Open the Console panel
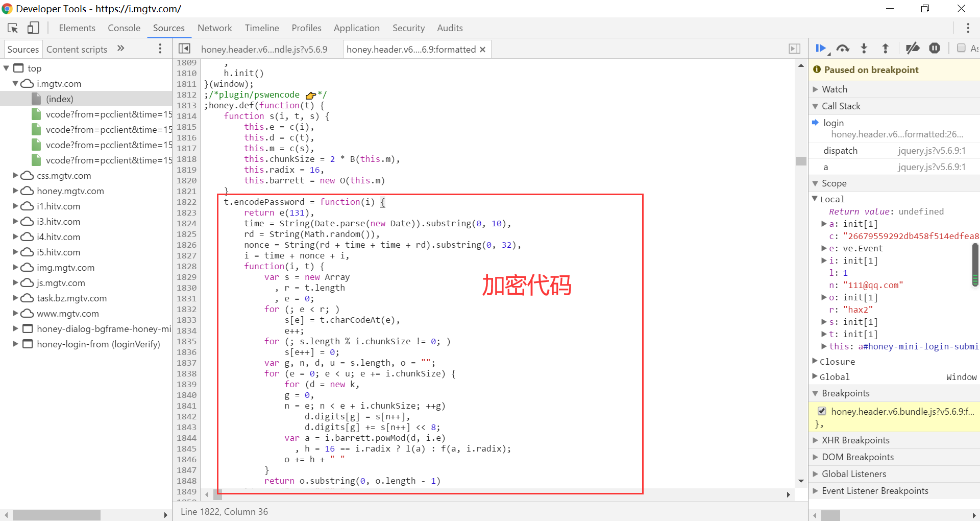This screenshot has width=980, height=521. (124, 28)
